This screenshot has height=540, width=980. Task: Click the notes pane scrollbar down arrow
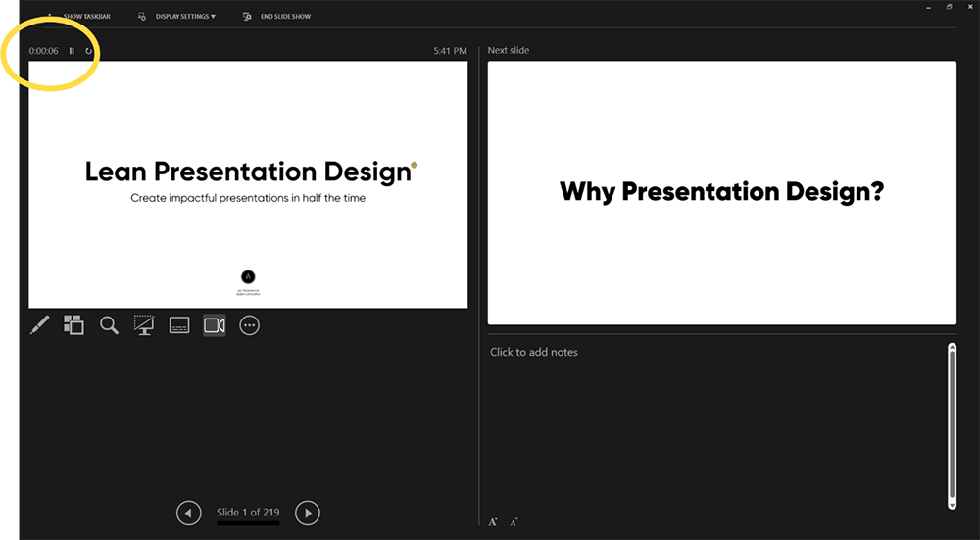952,505
